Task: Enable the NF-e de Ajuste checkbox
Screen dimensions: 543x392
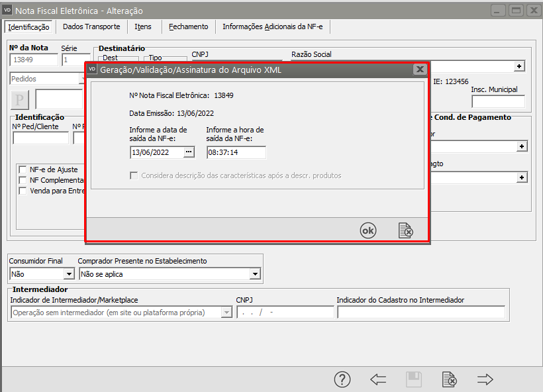Action: [x=23, y=170]
